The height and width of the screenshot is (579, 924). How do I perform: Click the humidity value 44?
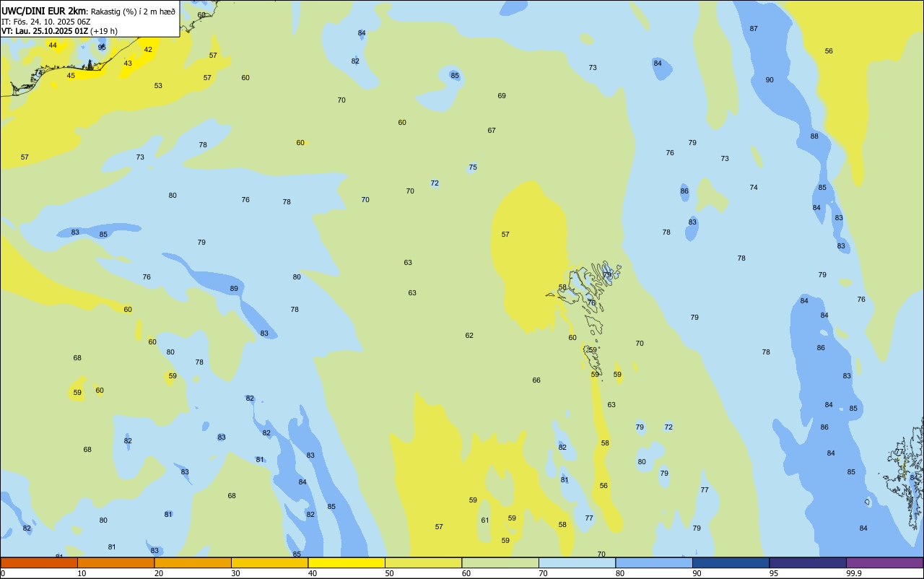click(53, 45)
